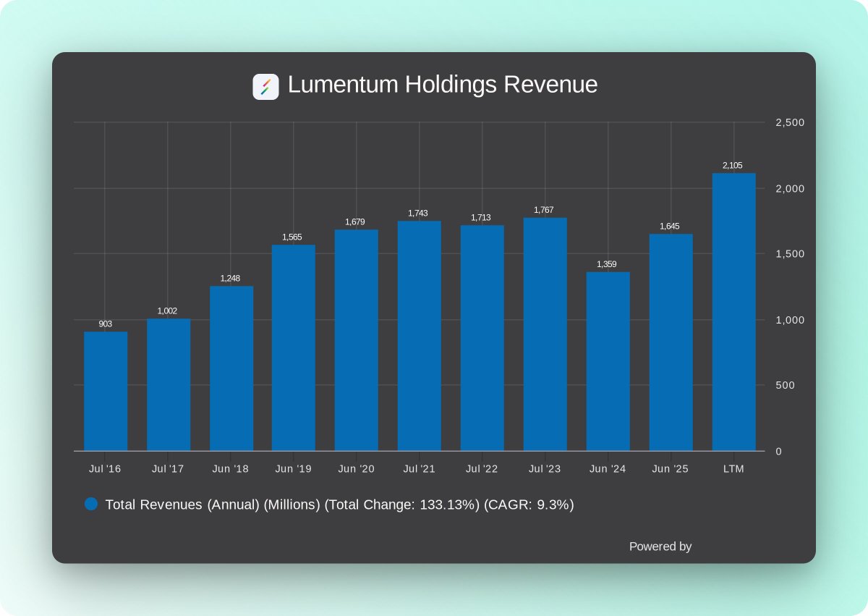Click the 2,105 value label
The image size is (868, 616).
[733, 165]
